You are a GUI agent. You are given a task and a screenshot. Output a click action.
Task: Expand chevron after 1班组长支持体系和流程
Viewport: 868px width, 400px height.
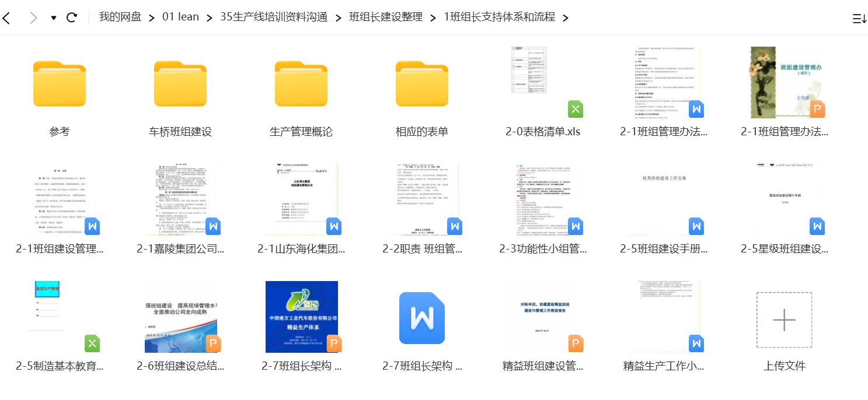[x=565, y=17]
